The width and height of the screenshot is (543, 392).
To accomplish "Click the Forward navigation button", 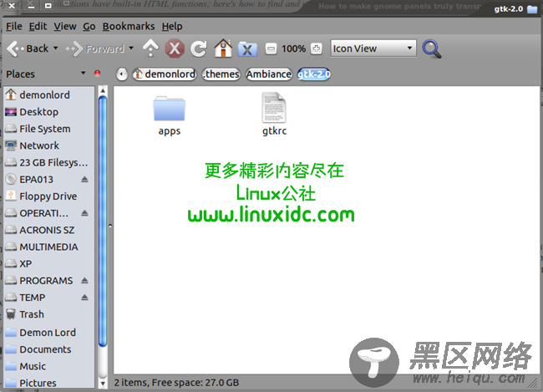I will (95, 48).
